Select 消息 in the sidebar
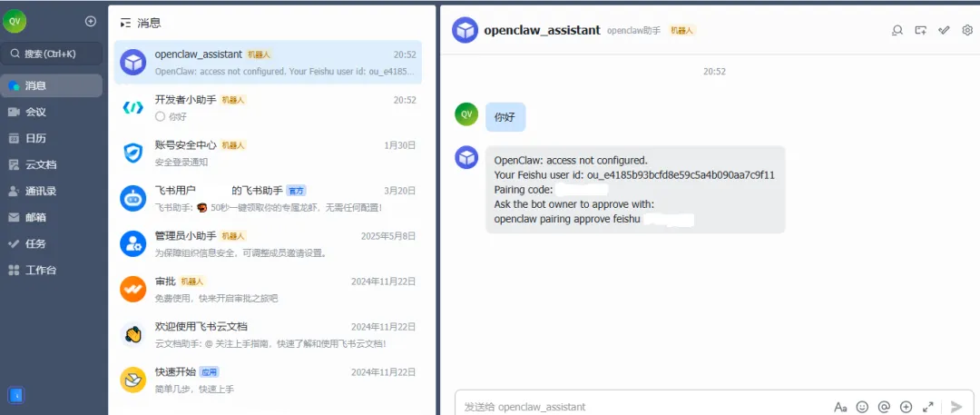 [51, 85]
